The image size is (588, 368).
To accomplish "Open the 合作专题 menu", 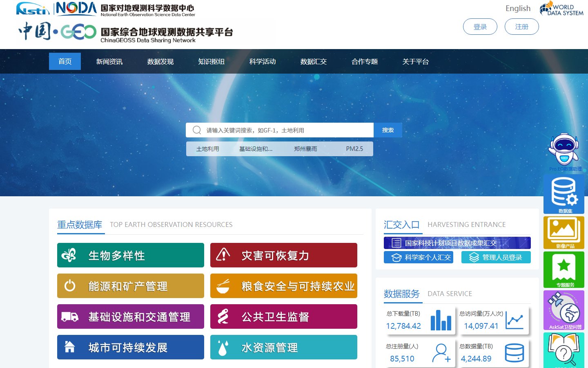I will click(x=365, y=61).
